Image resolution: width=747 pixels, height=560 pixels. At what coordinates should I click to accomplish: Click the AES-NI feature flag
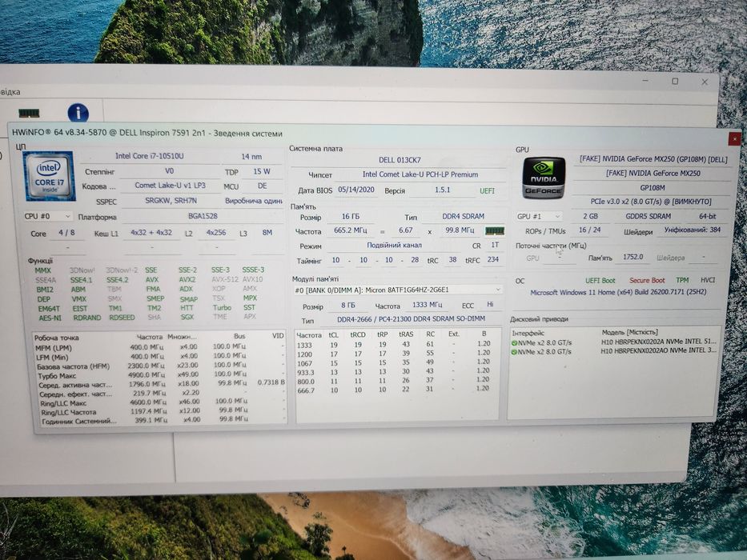click(x=50, y=318)
